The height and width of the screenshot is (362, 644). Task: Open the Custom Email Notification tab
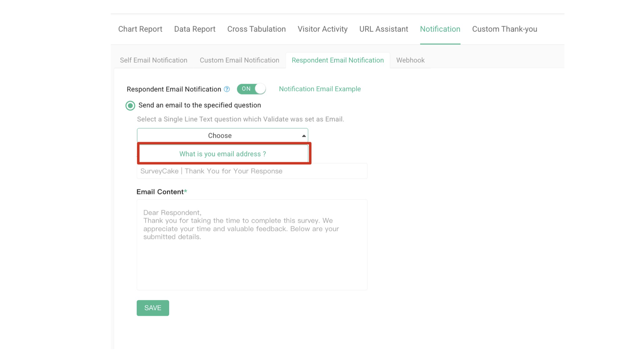coord(239,60)
